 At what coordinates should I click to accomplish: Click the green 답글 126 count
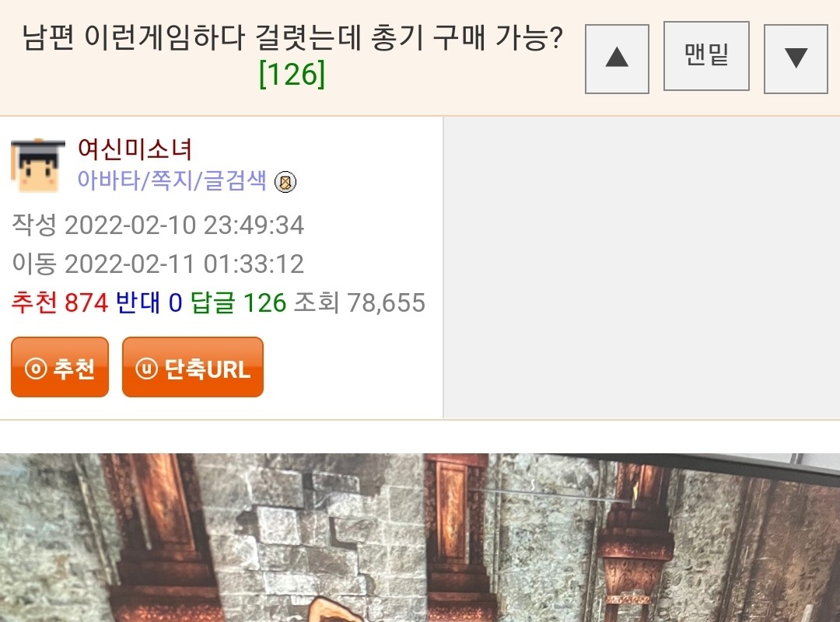pyautogui.click(x=239, y=302)
